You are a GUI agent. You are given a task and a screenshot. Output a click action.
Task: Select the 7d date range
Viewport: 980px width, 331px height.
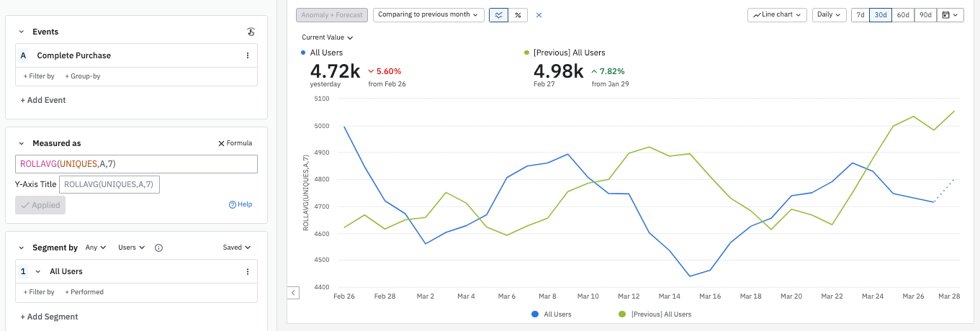860,14
